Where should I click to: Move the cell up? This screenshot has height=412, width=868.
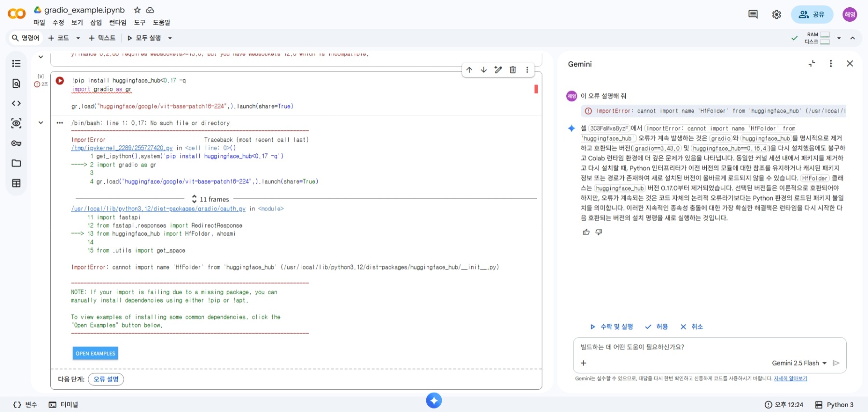(x=469, y=70)
